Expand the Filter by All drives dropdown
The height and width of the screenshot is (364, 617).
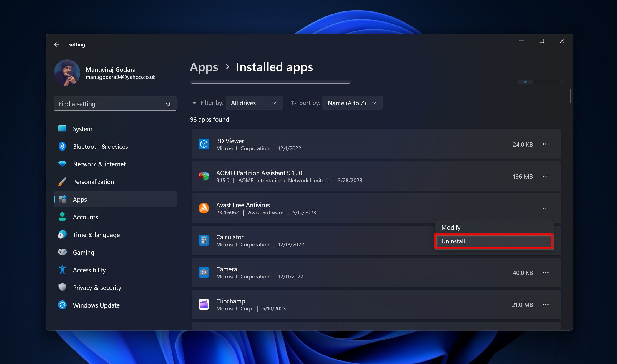point(254,103)
